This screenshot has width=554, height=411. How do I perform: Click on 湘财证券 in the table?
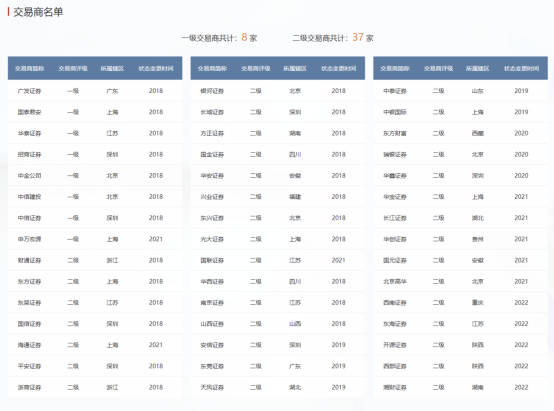tap(395, 387)
